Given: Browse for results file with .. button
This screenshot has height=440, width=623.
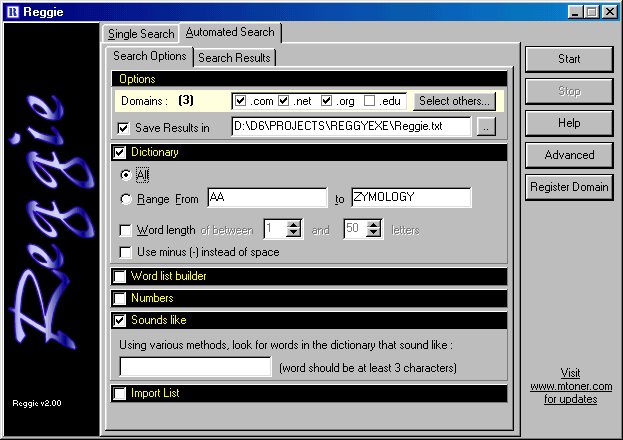Looking at the screenshot, I should click(x=486, y=127).
